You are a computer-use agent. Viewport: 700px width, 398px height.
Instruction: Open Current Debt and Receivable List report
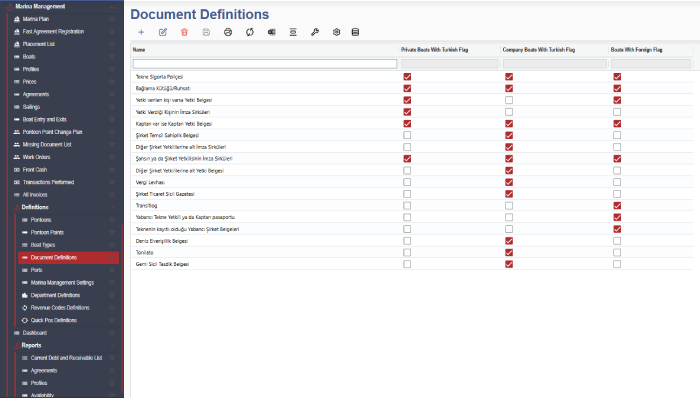tap(67, 358)
